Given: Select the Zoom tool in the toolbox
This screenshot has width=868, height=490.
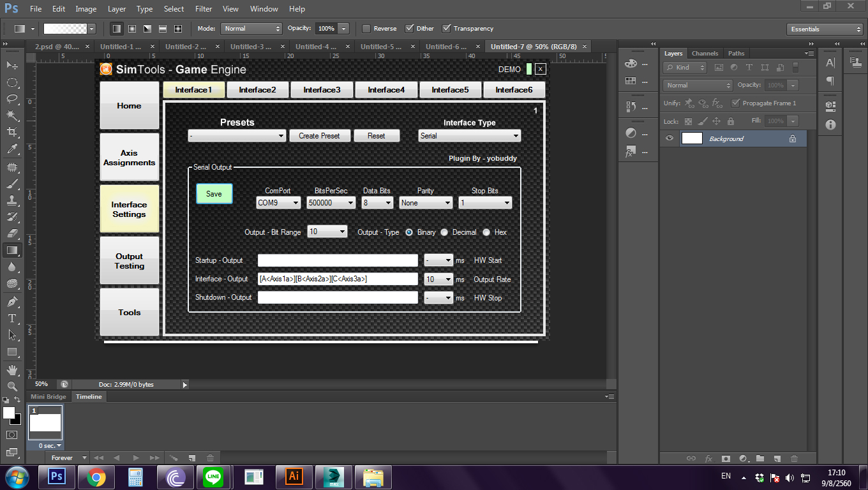Looking at the screenshot, I should point(12,386).
